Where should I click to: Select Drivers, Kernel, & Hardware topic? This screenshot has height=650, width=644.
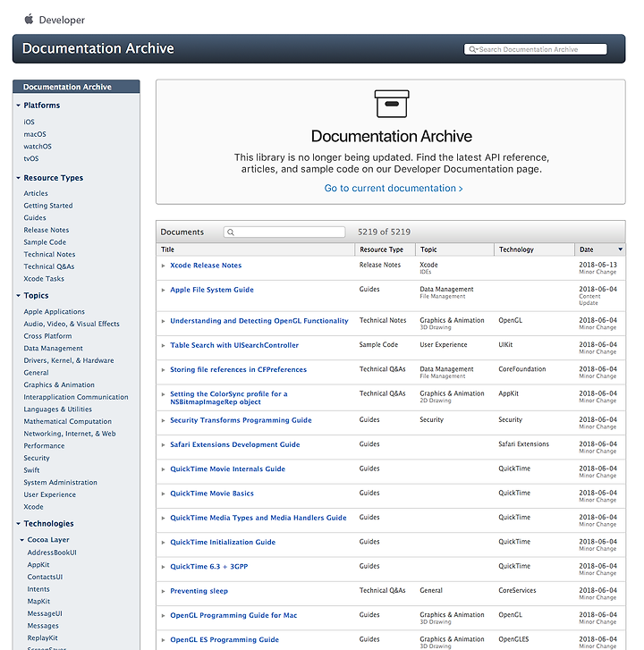(69, 360)
